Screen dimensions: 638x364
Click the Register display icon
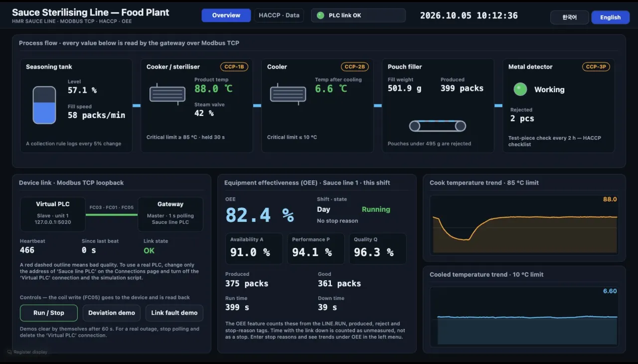[9, 352]
